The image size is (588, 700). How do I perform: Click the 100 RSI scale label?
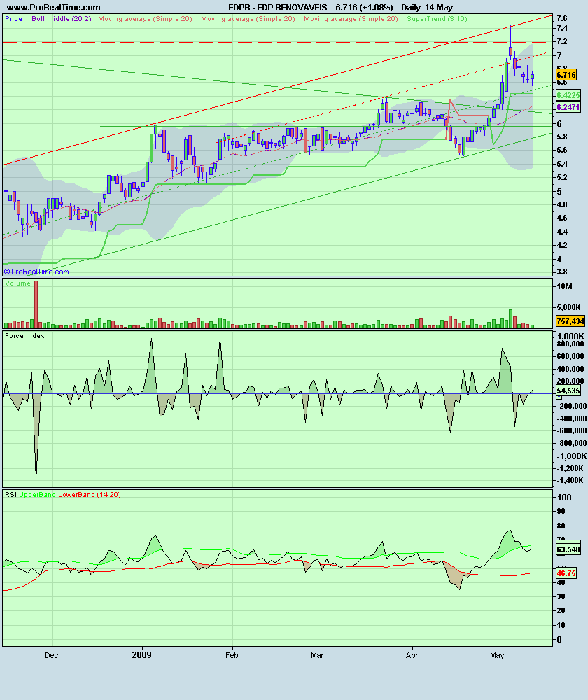point(564,497)
